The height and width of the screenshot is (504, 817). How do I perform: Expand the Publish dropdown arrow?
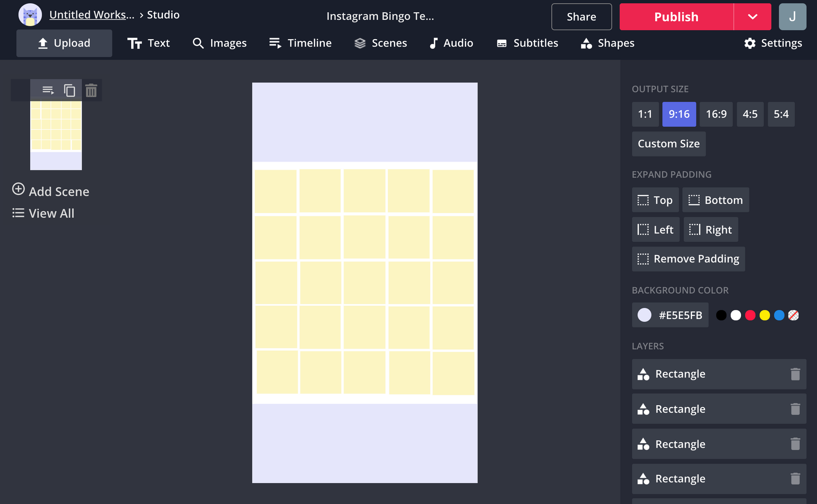[x=752, y=17]
